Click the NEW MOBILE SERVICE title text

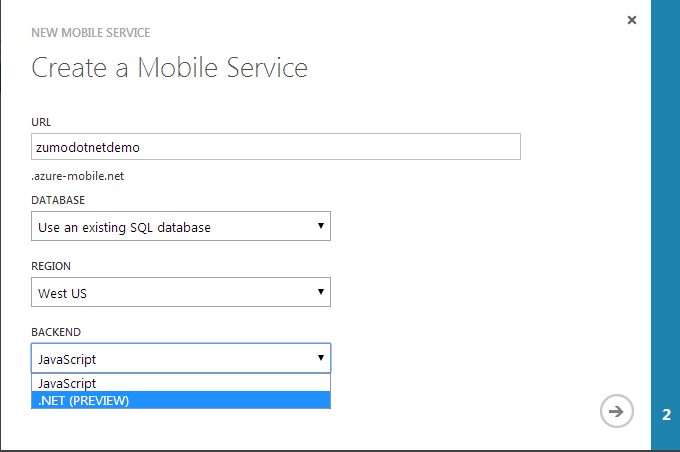tap(91, 33)
